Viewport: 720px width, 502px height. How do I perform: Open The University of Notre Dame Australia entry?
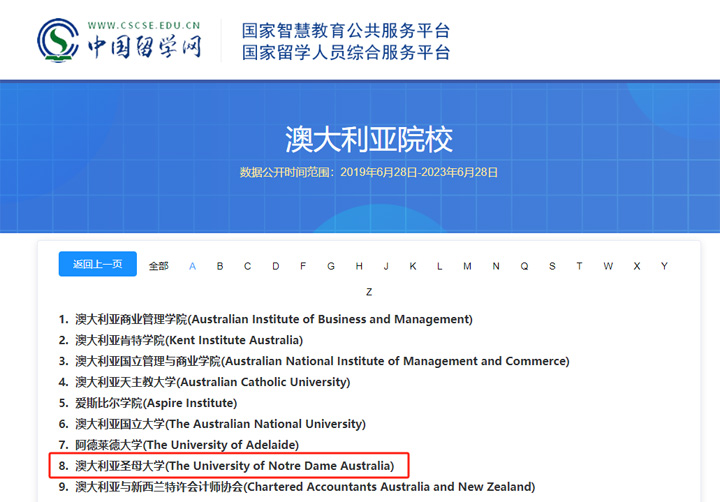click(x=235, y=466)
